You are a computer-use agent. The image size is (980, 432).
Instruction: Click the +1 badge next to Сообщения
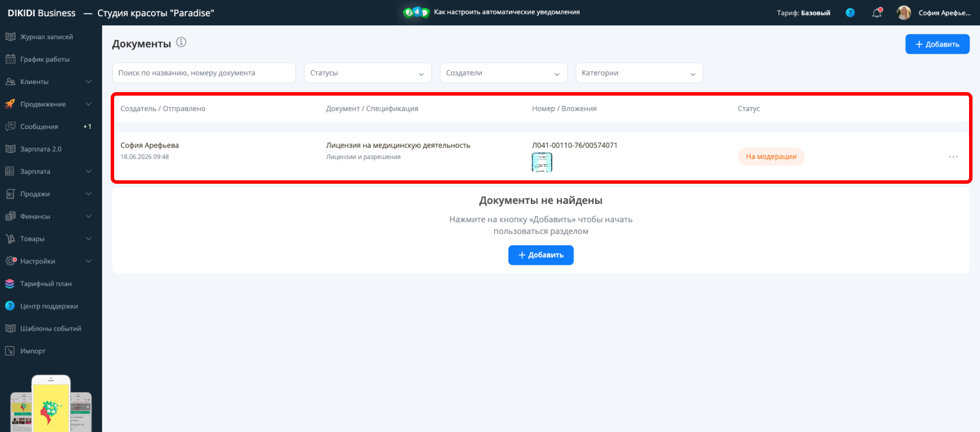87,127
